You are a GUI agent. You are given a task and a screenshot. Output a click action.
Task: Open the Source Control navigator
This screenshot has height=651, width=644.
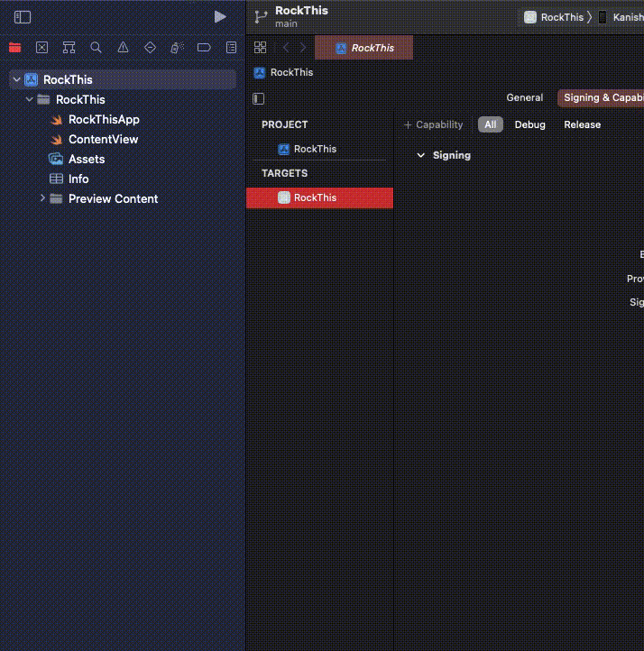pyautogui.click(x=41, y=48)
